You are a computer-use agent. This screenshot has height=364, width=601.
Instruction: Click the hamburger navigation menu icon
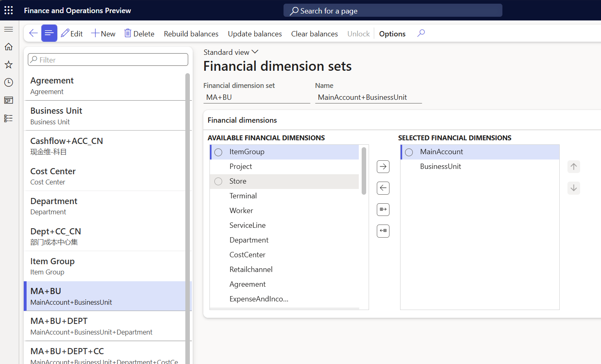(8, 29)
